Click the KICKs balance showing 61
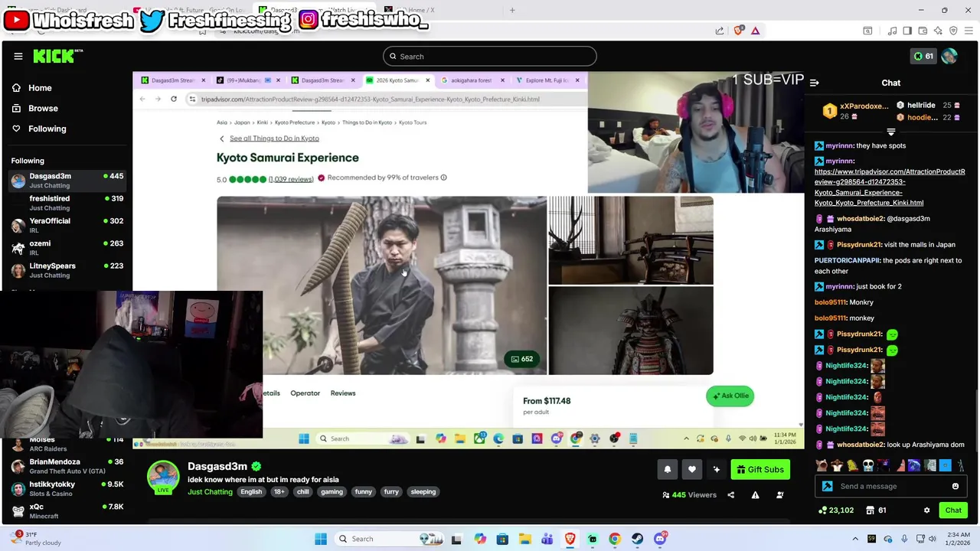The width and height of the screenshot is (980, 551). [x=923, y=56]
